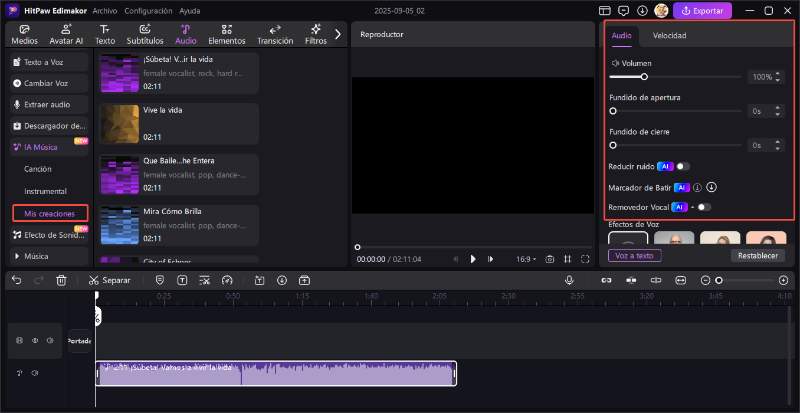Open the Elementos tab
The width and height of the screenshot is (800, 413).
tap(227, 35)
